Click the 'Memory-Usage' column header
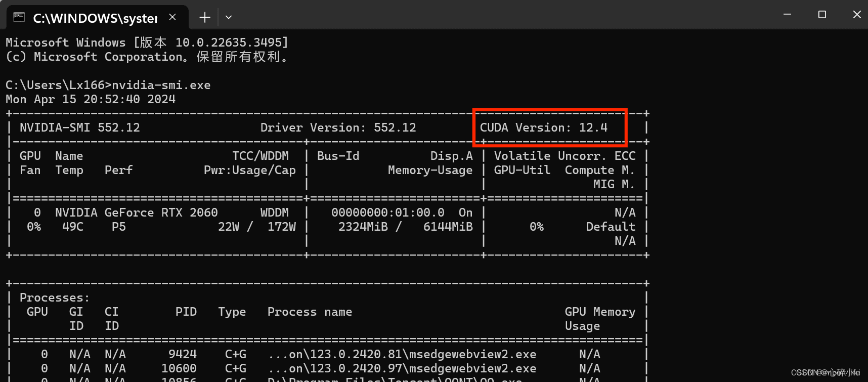 pyautogui.click(x=430, y=170)
